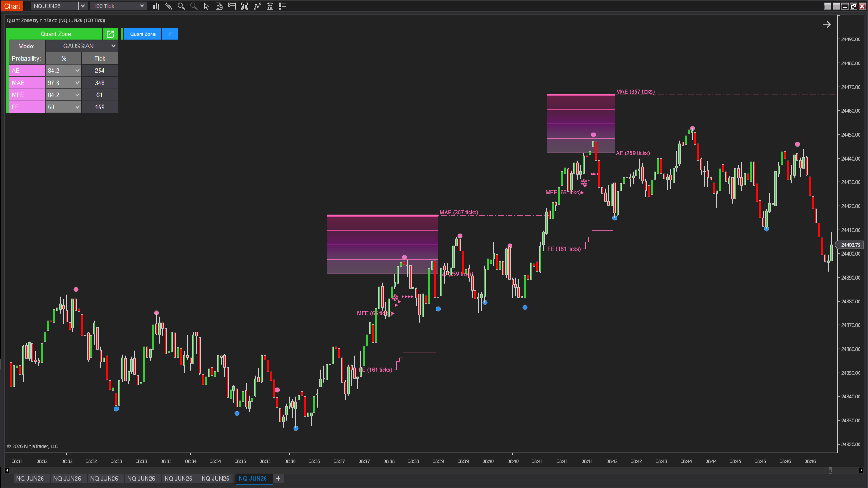Image resolution: width=868 pixels, height=488 pixels.
Task: Toggle the blue F button
Action: (x=170, y=34)
